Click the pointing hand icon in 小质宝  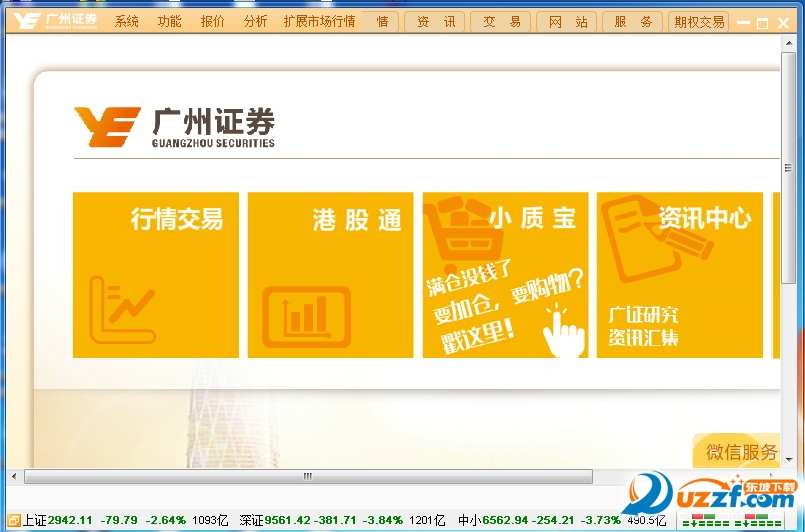click(x=564, y=332)
